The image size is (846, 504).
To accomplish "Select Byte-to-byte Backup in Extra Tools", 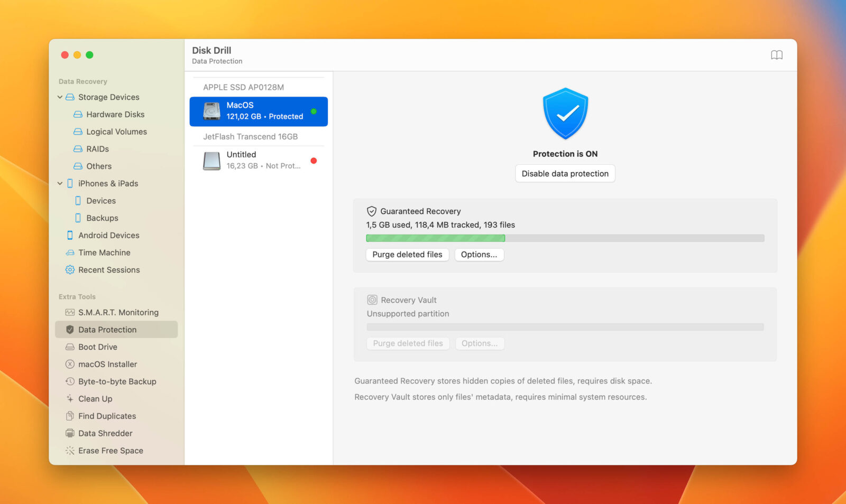I will (117, 381).
